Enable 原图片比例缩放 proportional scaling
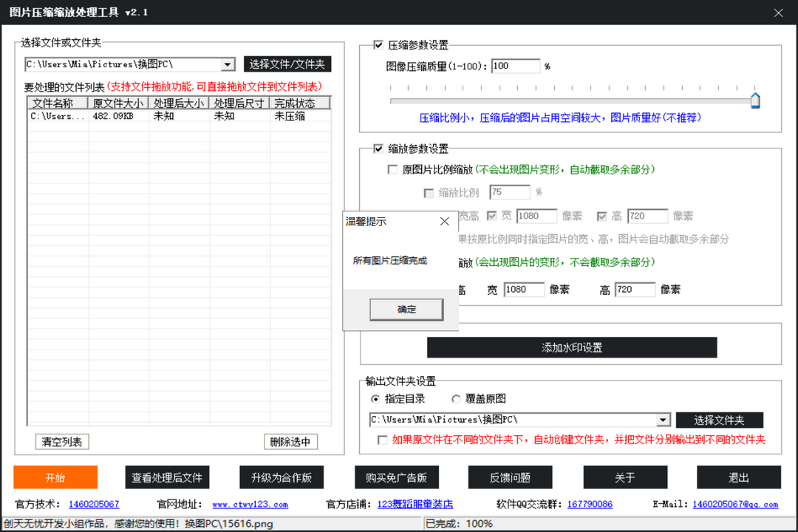The width and height of the screenshot is (798, 532). pos(392,170)
